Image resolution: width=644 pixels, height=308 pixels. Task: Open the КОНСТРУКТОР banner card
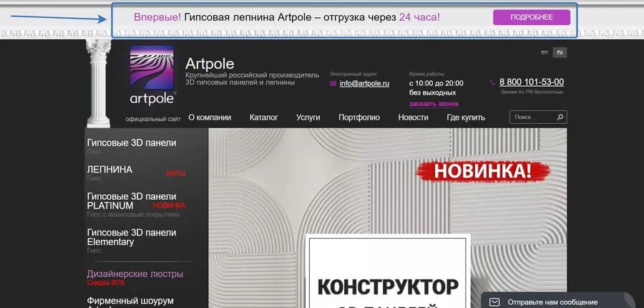(x=388, y=271)
